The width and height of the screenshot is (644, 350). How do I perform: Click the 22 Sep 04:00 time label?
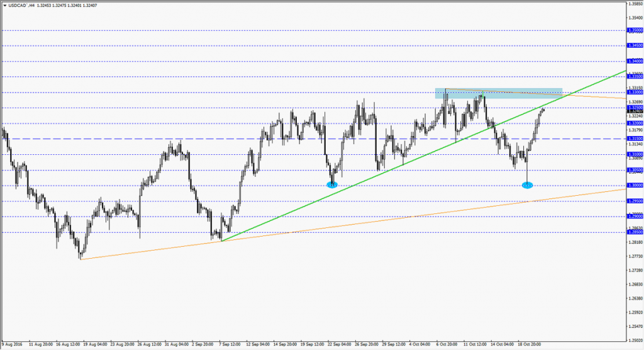(340, 344)
